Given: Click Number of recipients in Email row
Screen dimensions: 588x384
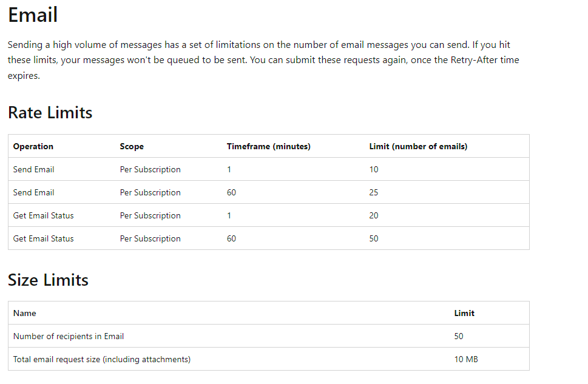Looking at the screenshot, I should click(x=268, y=336).
